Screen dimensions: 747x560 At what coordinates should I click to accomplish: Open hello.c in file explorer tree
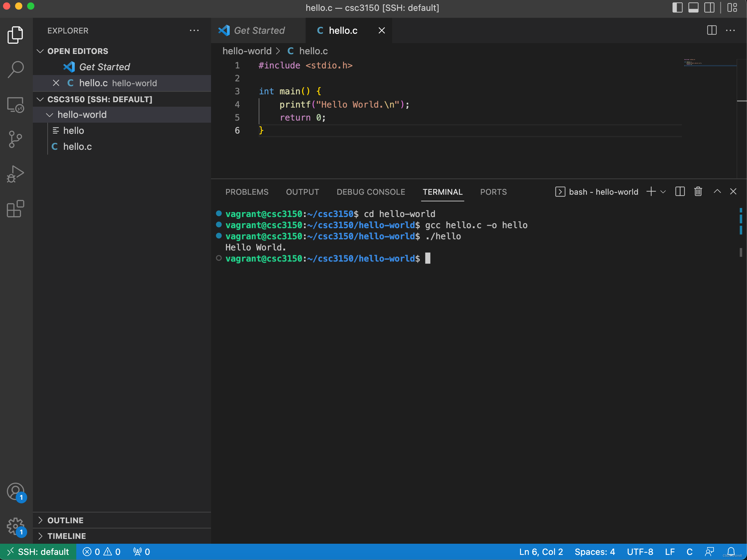77,146
